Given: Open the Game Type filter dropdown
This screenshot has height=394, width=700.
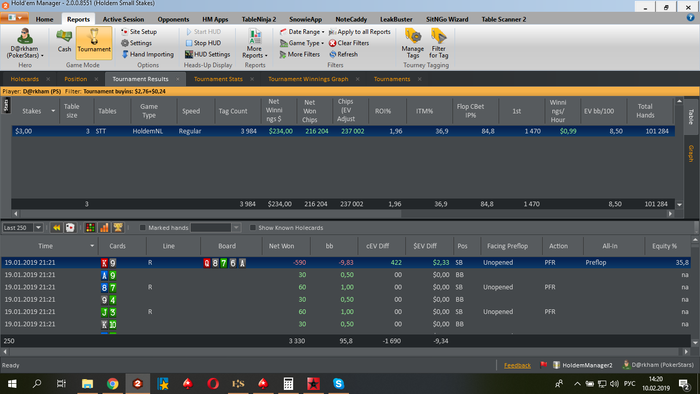Looking at the screenshot, I should click(x=302, y=43).
